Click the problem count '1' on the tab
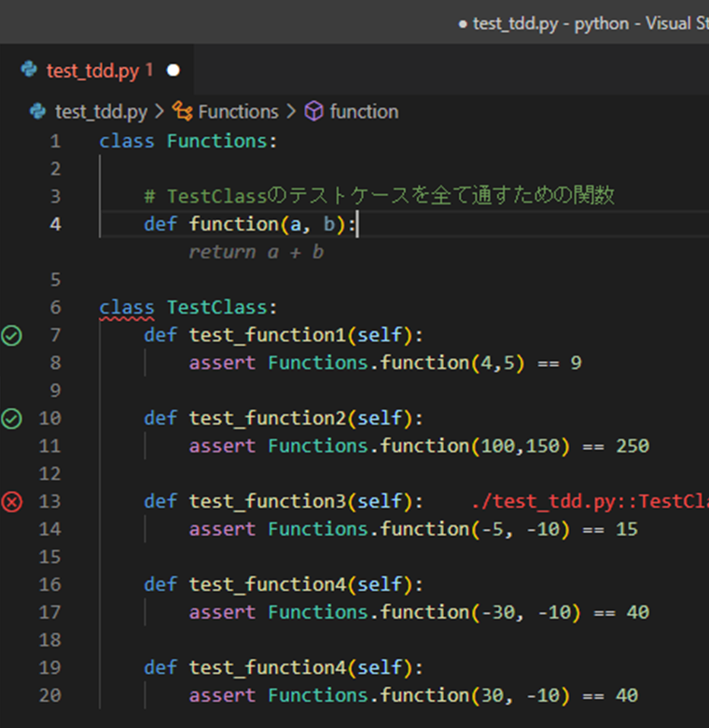The image size is (709, 728). pyautogui.click(x=149, y=70)
